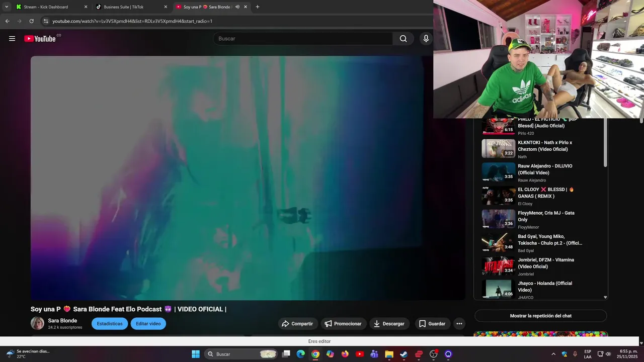Image resolution: width=644 pixels, height=362 pixels.
Task: Go to the YouTube home logo
Action: click(x=40, y=39)
